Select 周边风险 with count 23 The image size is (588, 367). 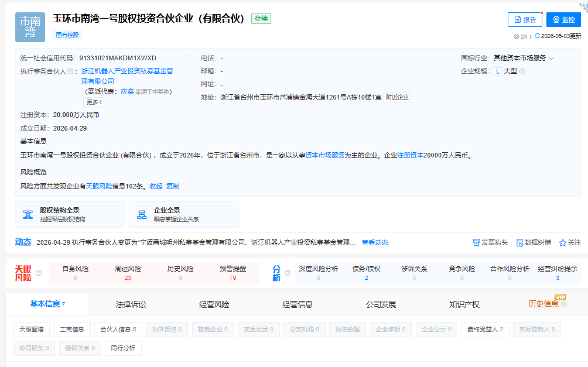pos(128,273)
